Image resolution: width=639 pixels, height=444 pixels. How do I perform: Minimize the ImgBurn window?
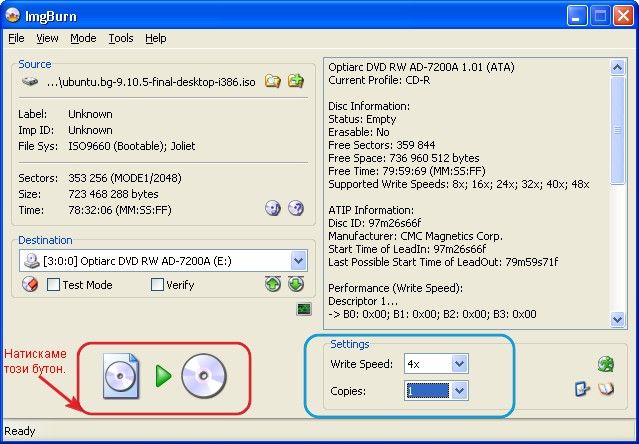(x=577, y=16)
